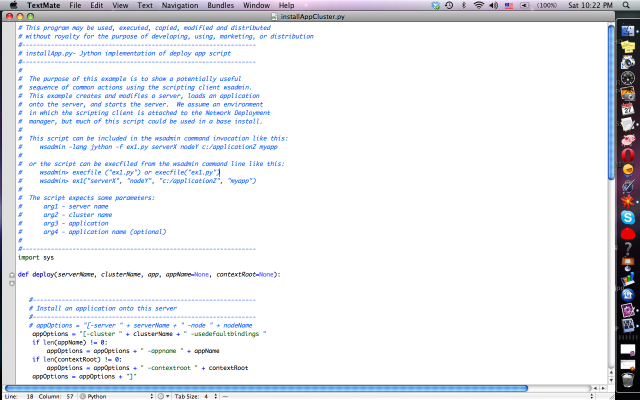Open the calendar icon in the Dock
Screen dimensions: 640x400
tap(628, 109)
